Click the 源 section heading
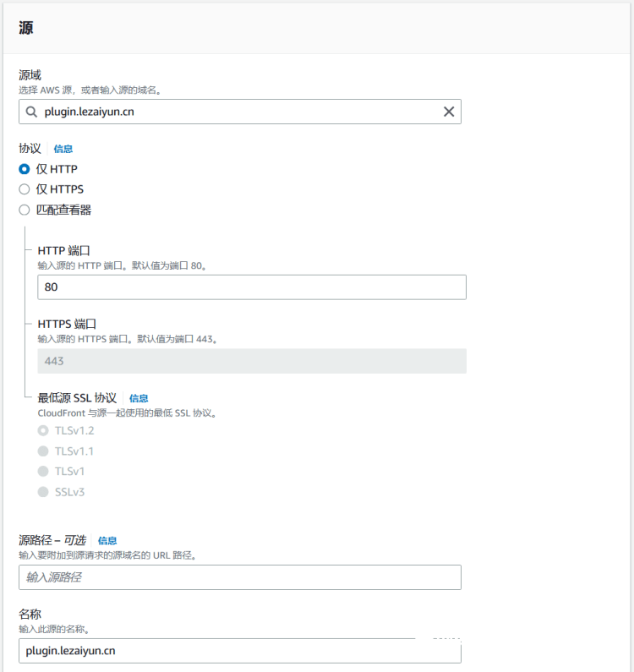Viewport: 634px width, 672px height. tap(26, 28)
